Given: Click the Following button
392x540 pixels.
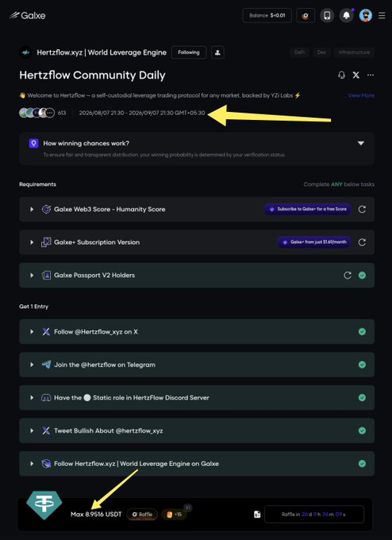Looking at the screenshot, I should point(189,52).
